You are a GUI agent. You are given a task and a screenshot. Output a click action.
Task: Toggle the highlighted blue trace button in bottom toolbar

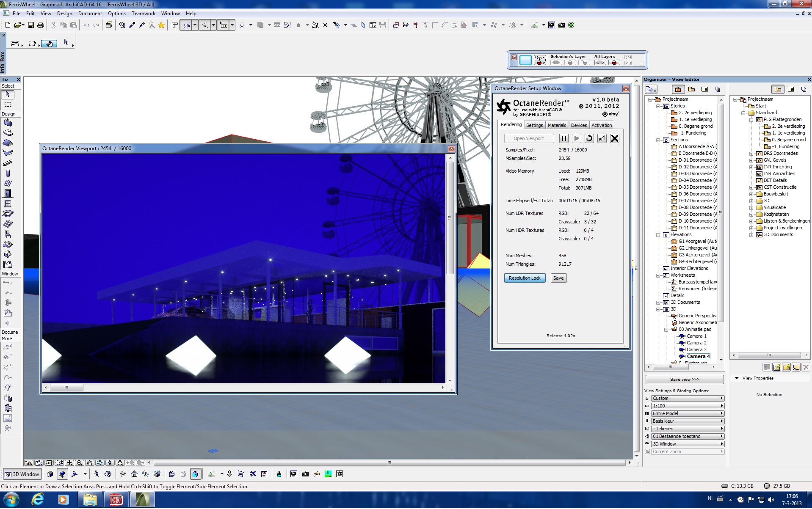[x=195, y=474]
